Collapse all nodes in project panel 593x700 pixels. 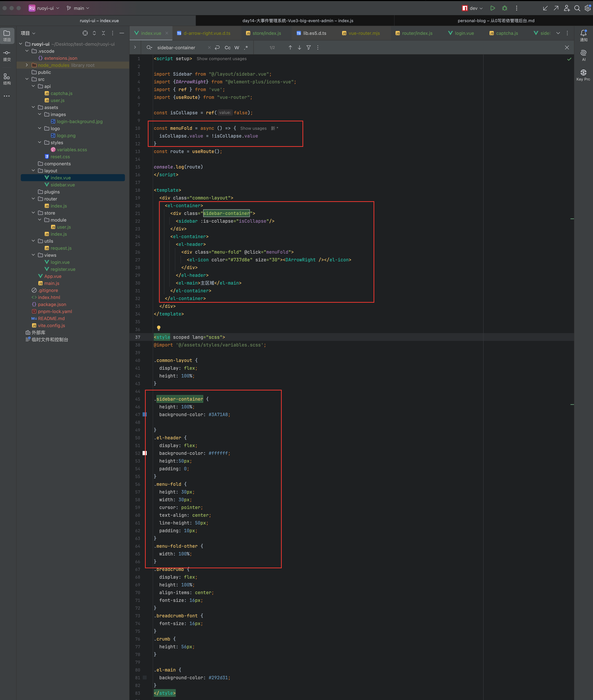(x=103, y=33)
